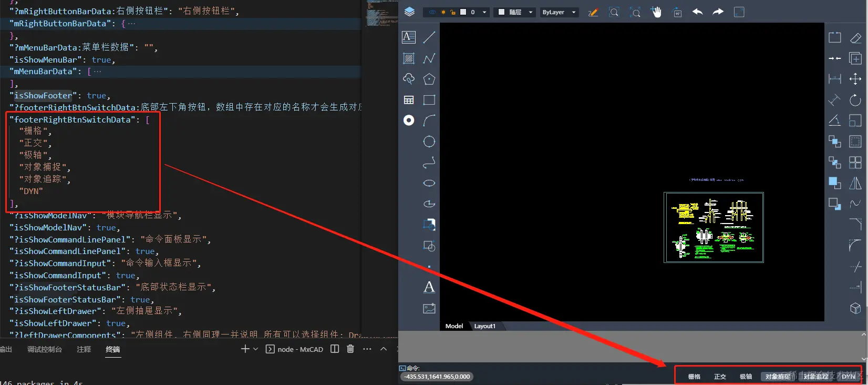
Task: Create a new terminal with plus
Action: click(245, 349)
